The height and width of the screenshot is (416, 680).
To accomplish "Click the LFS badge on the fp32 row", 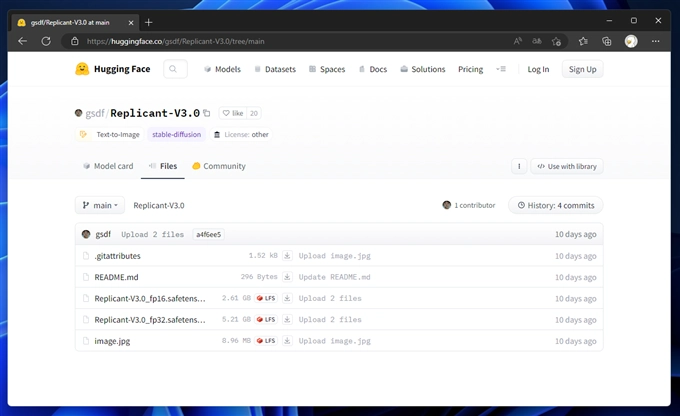I will tap(266, 319).
